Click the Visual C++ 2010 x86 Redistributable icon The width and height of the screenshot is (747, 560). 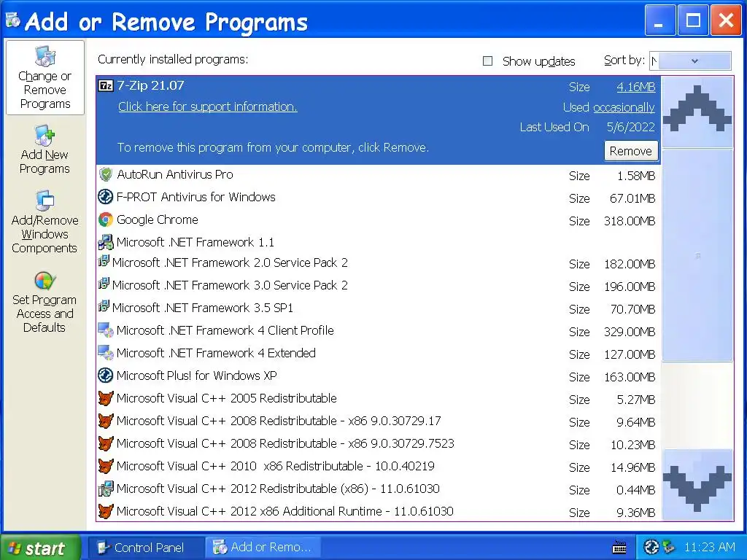coord(105,466)
